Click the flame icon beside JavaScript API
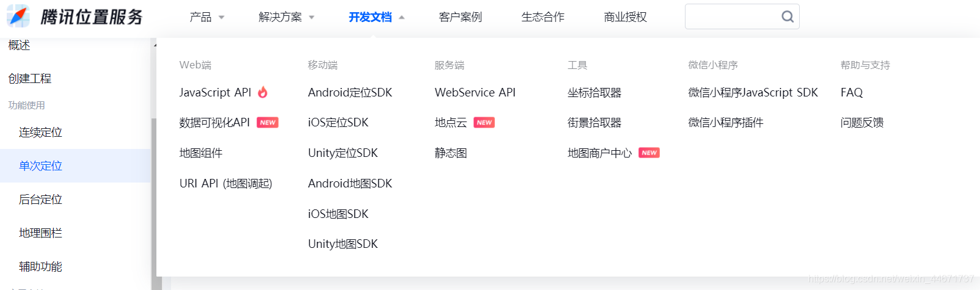 click(263, 92)
